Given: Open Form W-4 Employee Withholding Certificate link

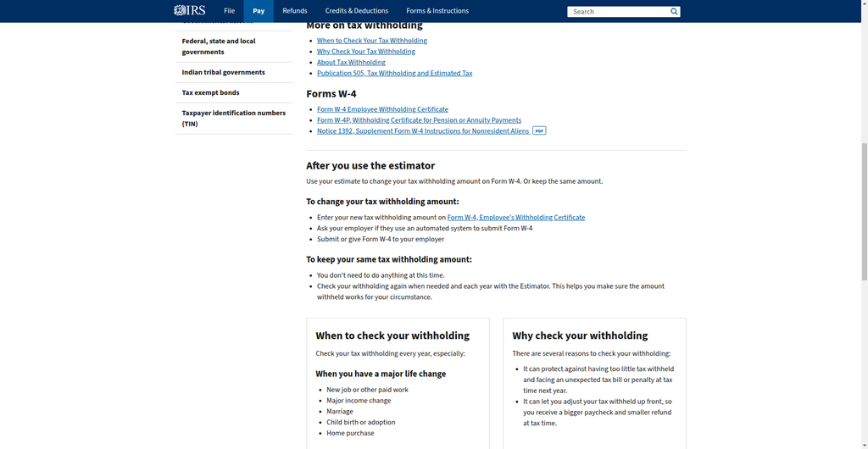Looking at the screenshot, I should [x=382, y=109].
